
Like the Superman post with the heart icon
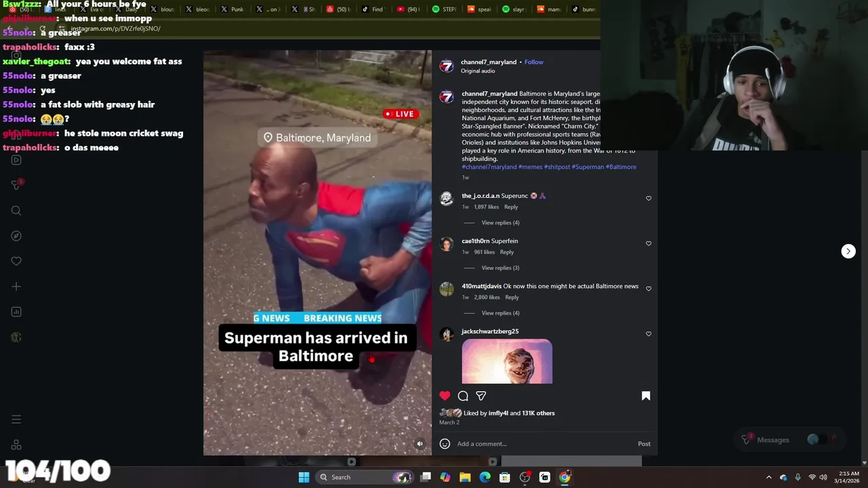pyautogui.click(x=445, y=396)
